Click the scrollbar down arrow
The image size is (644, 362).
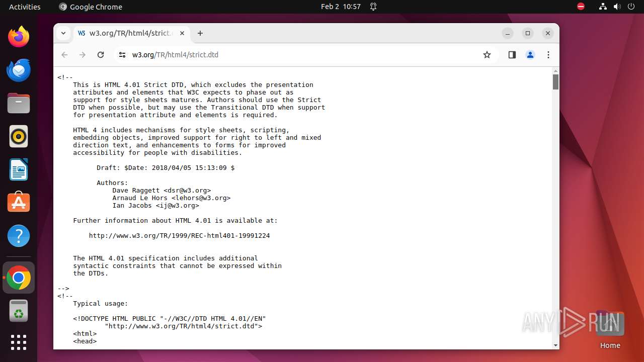click(555, 345)
